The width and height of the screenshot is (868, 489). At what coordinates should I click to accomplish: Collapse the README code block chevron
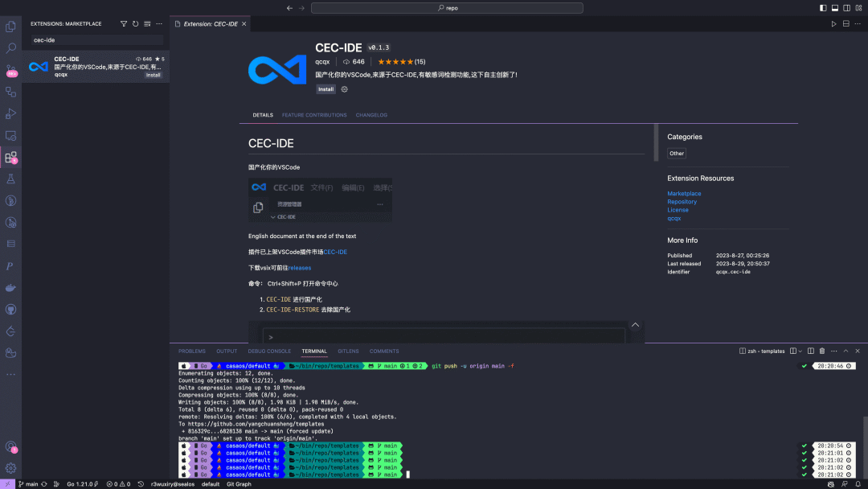click(x=635, y=324)
